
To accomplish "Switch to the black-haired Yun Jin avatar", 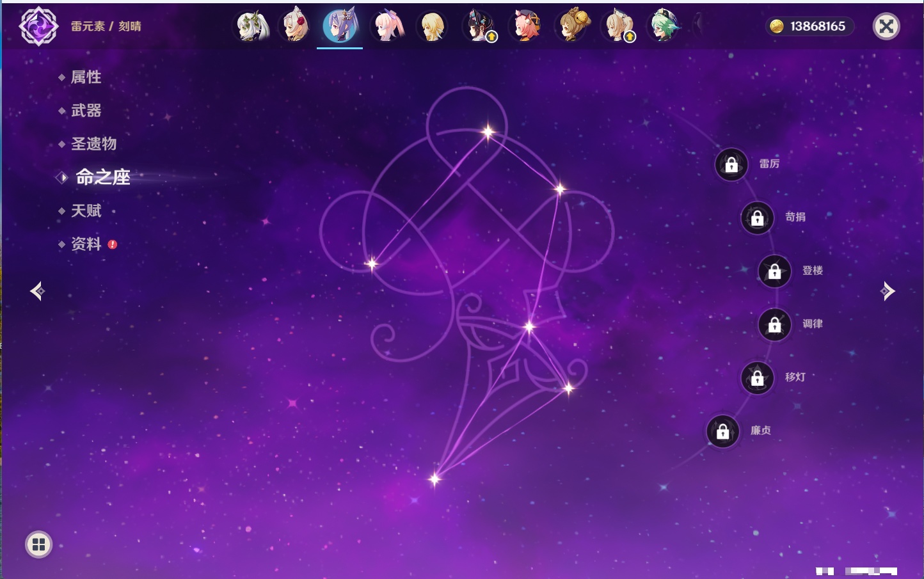I will pyautogui.click(x=479, y=26).
